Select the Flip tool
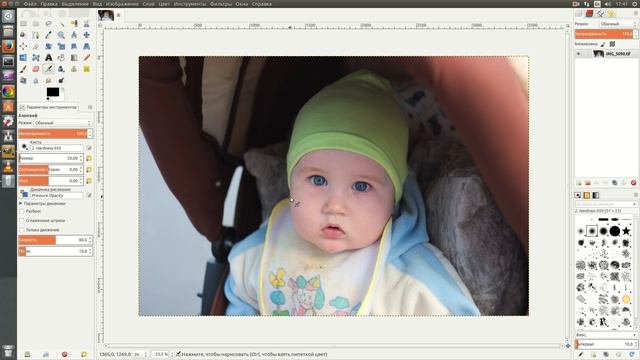Image resolution: width=640 pixels, height=360 pixels. pos(23,58)
